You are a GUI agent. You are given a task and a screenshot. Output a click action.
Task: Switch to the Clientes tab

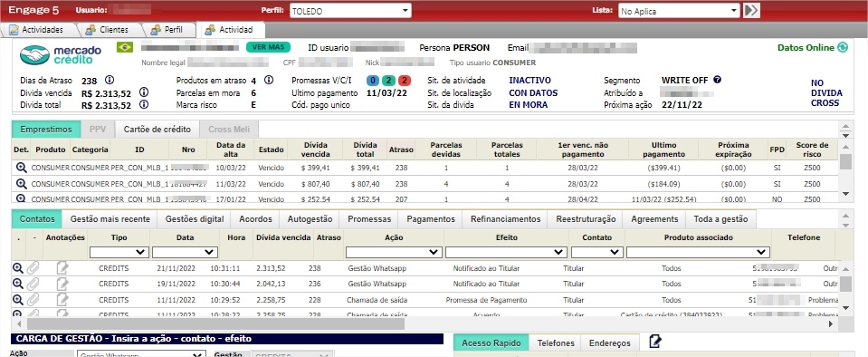pyautogui.click(x=108, y=30)
